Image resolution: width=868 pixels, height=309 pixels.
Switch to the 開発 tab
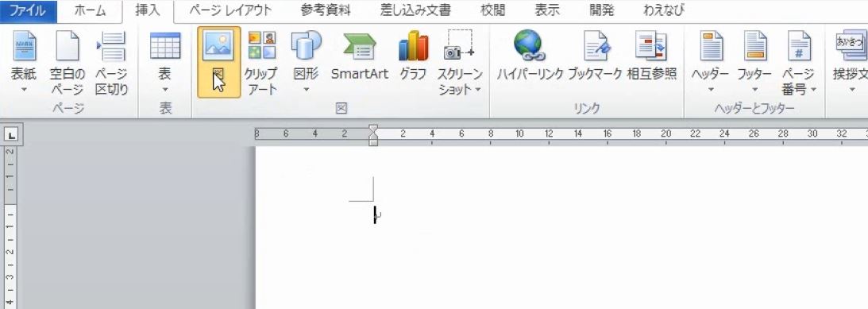[x=602, y=10]
